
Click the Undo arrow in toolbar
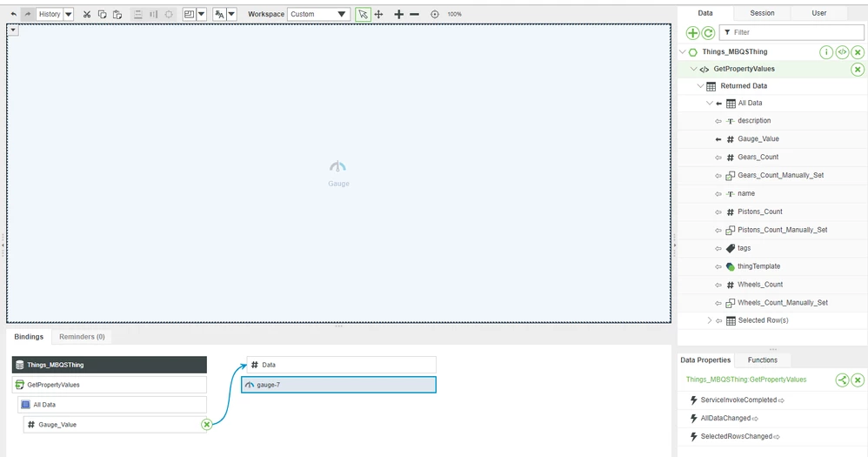14,14
